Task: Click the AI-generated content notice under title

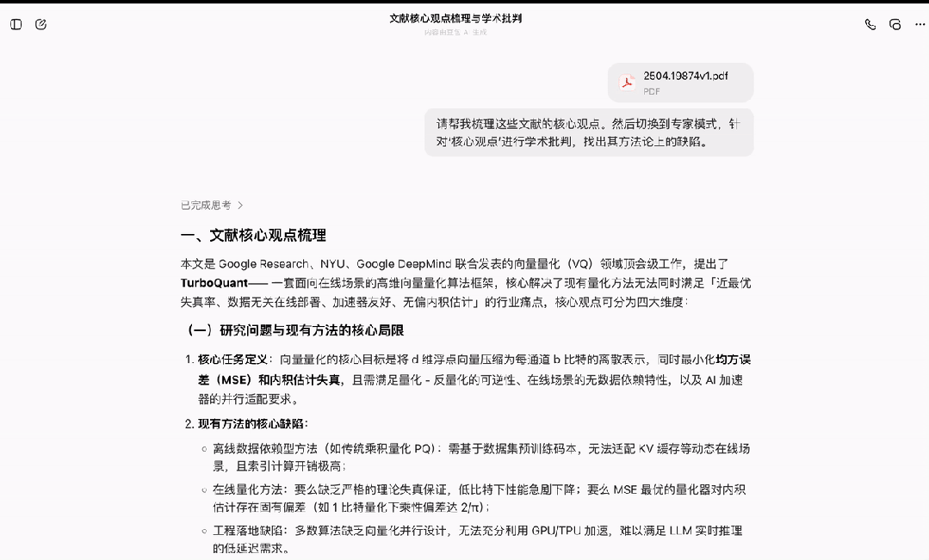Action: tap(455, 32)
